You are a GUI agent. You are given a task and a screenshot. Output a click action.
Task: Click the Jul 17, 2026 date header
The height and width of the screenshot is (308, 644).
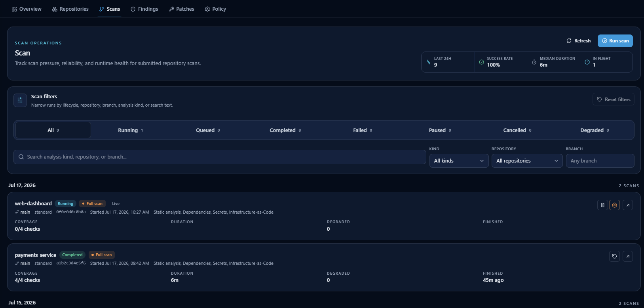22,185
